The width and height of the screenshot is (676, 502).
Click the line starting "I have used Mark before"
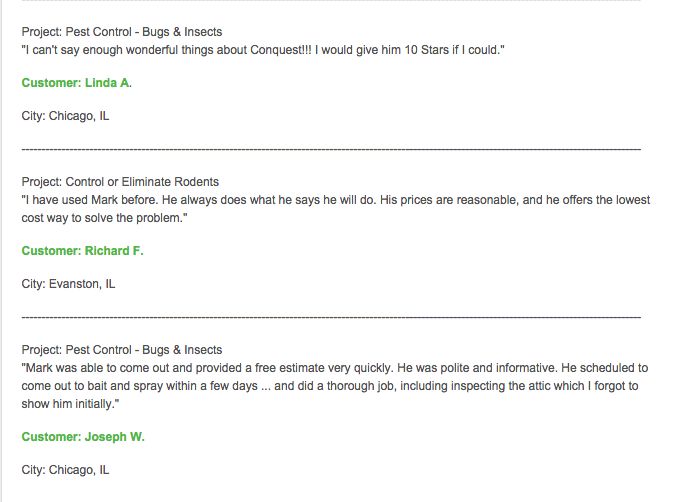point(335,200)
